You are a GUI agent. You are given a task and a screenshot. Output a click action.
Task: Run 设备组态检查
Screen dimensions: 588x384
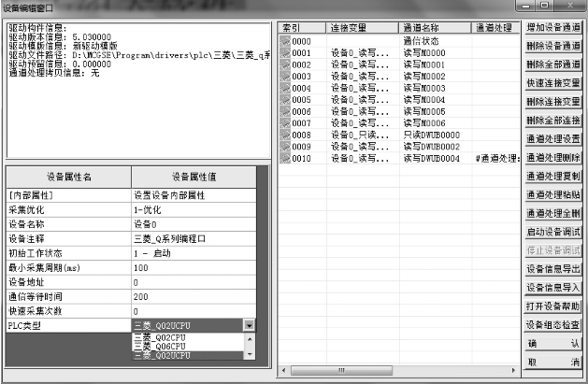click(x=553, y=325)
